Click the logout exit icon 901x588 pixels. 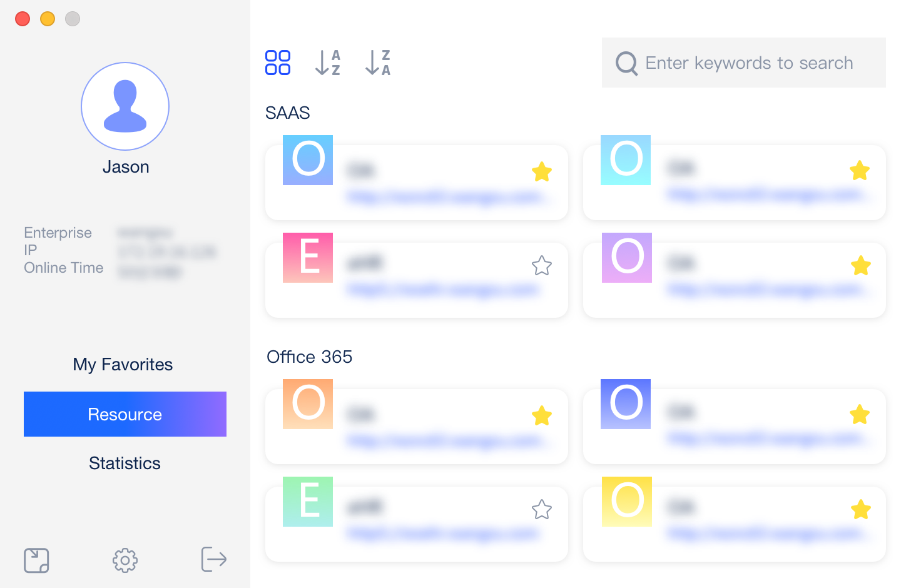point(214,559)
